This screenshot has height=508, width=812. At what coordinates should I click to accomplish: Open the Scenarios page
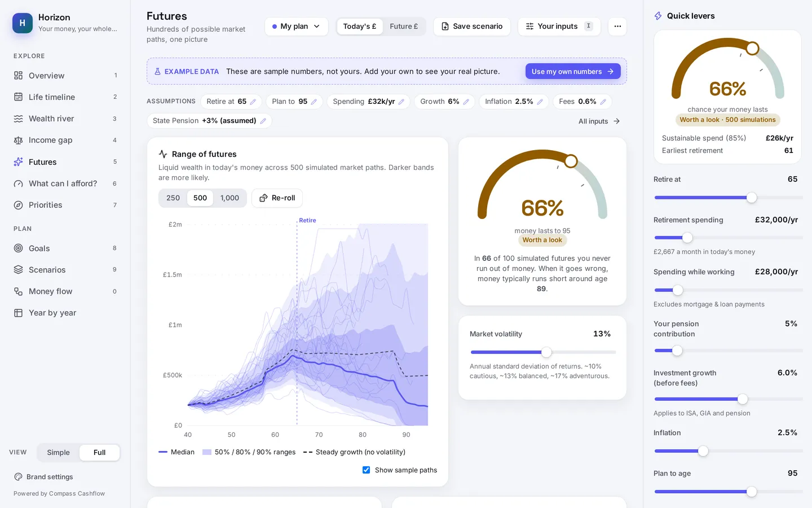(65, 270)
